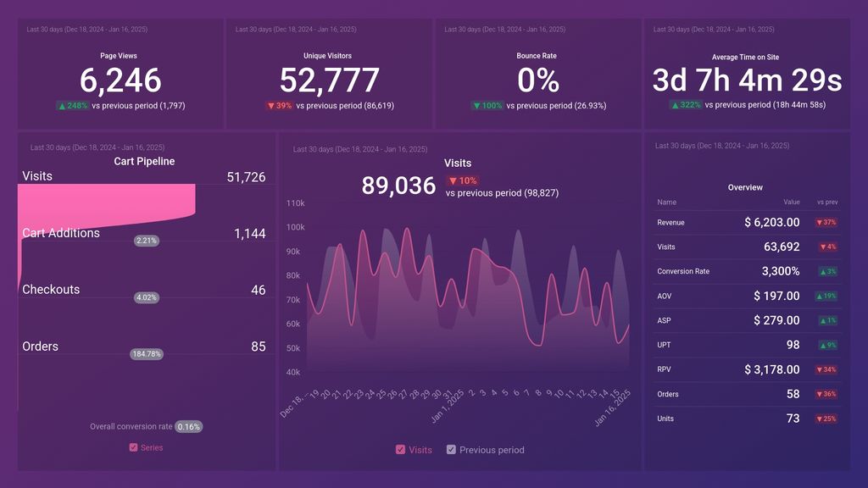Click the UPT row 9% up badge
The height and width of the screenshot is (488, 868).
(828, 346)
